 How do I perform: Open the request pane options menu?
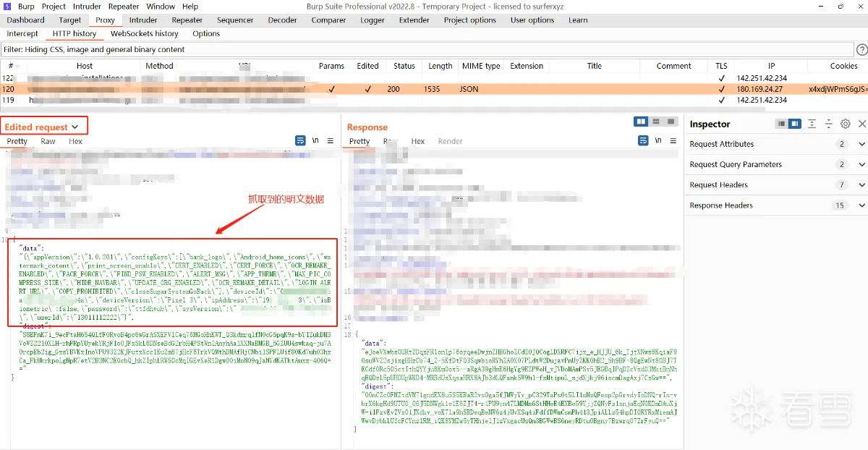click(x=331, y=141)
